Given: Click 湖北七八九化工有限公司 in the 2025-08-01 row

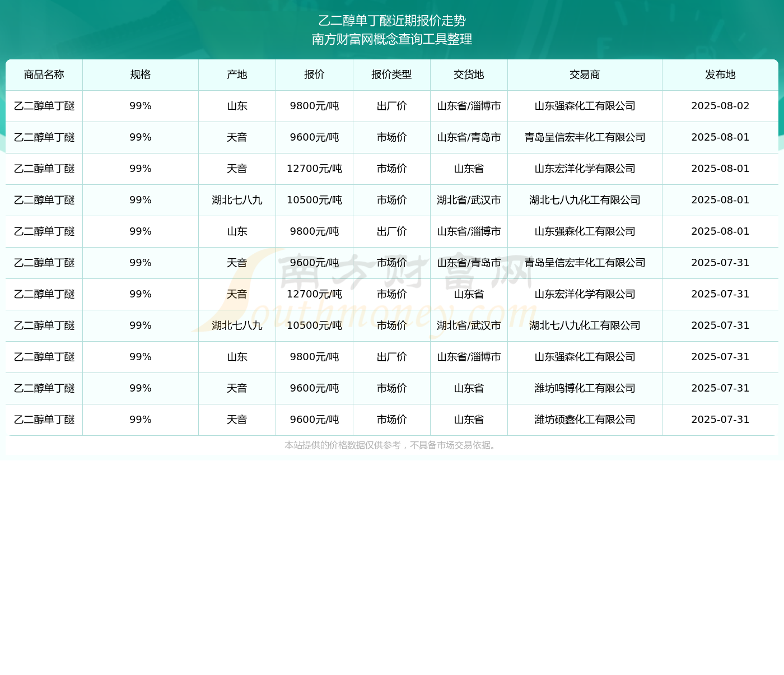Looking at the screenshot, I should (x=585, y=200).
